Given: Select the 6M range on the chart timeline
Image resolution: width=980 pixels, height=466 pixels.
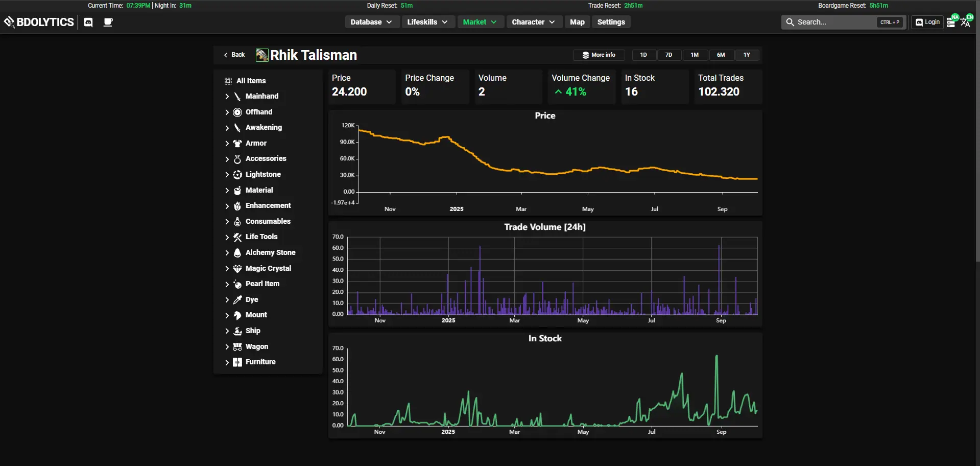Looking at the screenshot, I should (721, 55).
